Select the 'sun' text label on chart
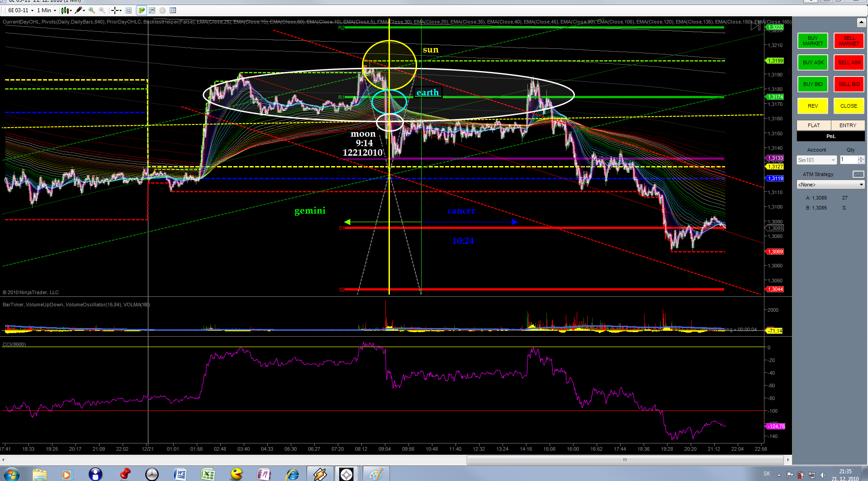This screenshot has height=481, width=868. (431, 50)
